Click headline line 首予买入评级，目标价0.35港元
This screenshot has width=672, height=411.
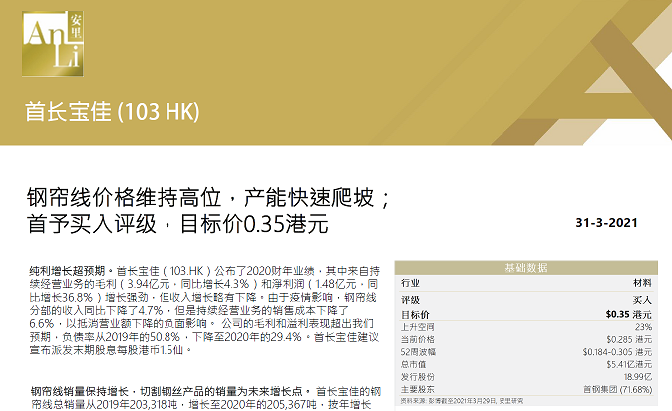tap(177, 224)
